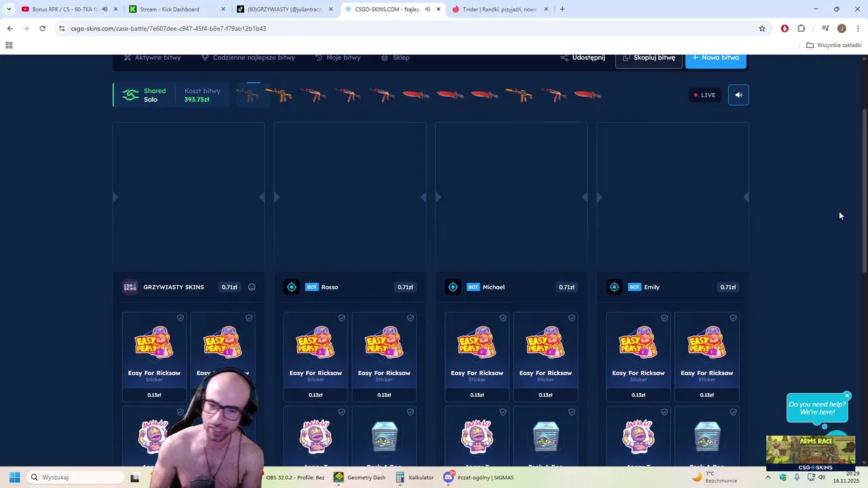This screenshot has width=868, height=488.
Task: Click shield icon on Emily's second sticker card
Action: point(733,318)
